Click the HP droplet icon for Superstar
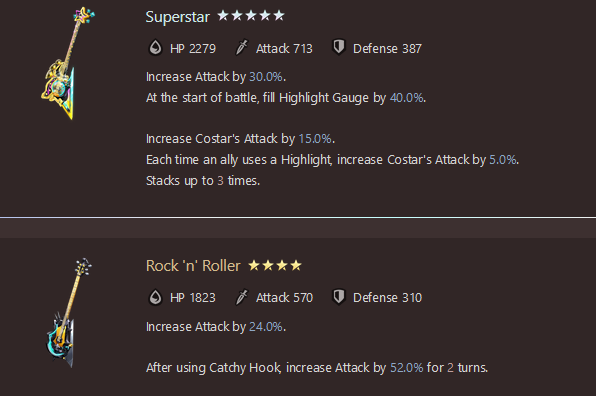596x396 pixels. [155, 48]
